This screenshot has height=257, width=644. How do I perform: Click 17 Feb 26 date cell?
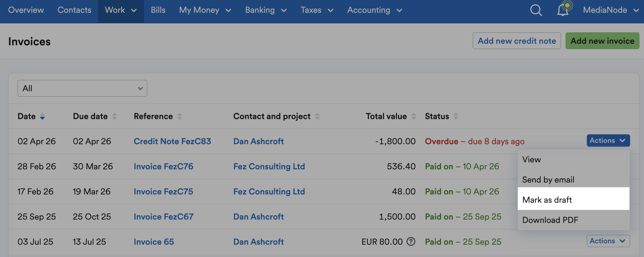pos(35,192)
